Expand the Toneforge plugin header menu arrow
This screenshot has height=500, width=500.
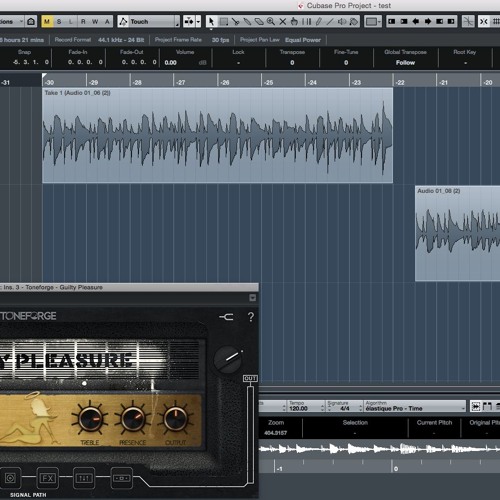coord(253,298)
